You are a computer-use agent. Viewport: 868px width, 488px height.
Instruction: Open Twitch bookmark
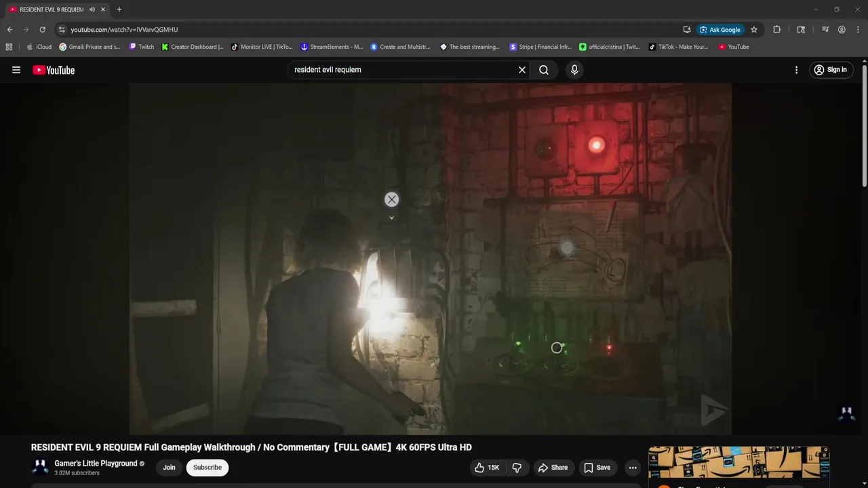pyautogui.click(x=142, y=47)
